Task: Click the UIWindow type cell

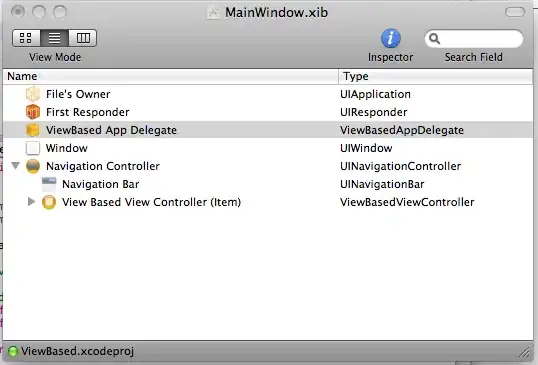Action: 366,148
